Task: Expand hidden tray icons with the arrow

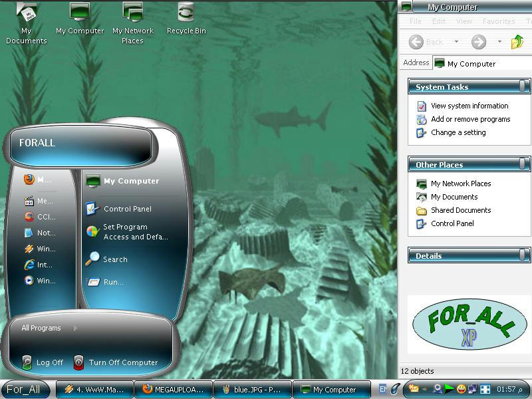Action: (424, 389)
